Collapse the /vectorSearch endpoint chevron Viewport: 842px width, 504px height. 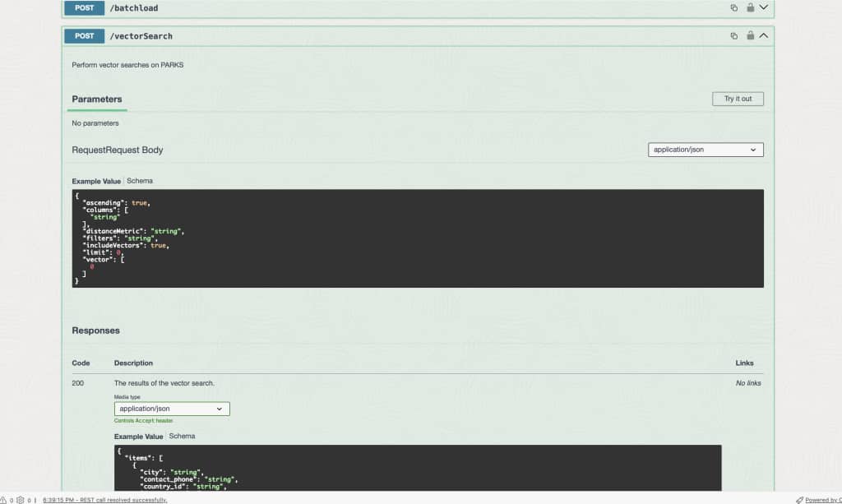pyautogui.click(x=763, y=35)
